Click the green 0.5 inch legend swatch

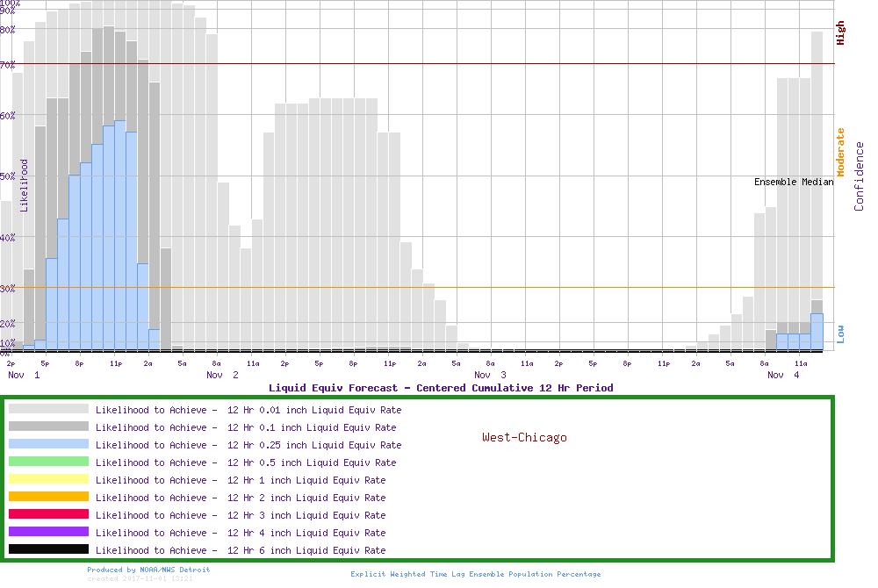click(x=48, y=462)
